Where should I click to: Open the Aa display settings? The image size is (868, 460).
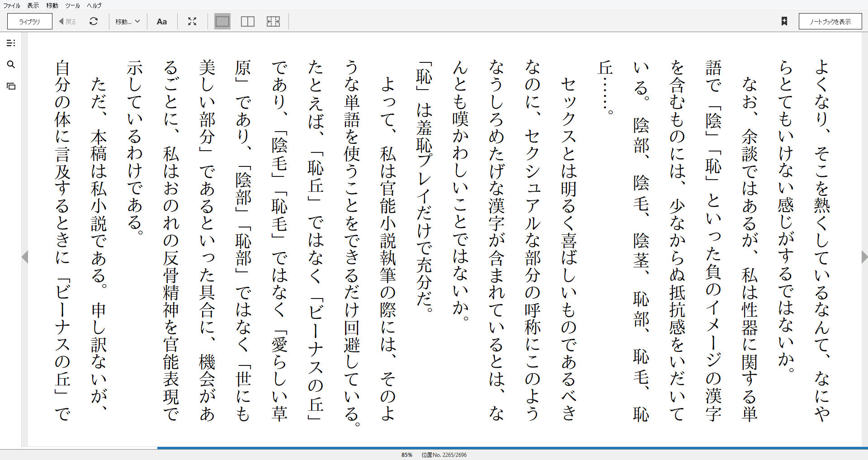(162, 21)
